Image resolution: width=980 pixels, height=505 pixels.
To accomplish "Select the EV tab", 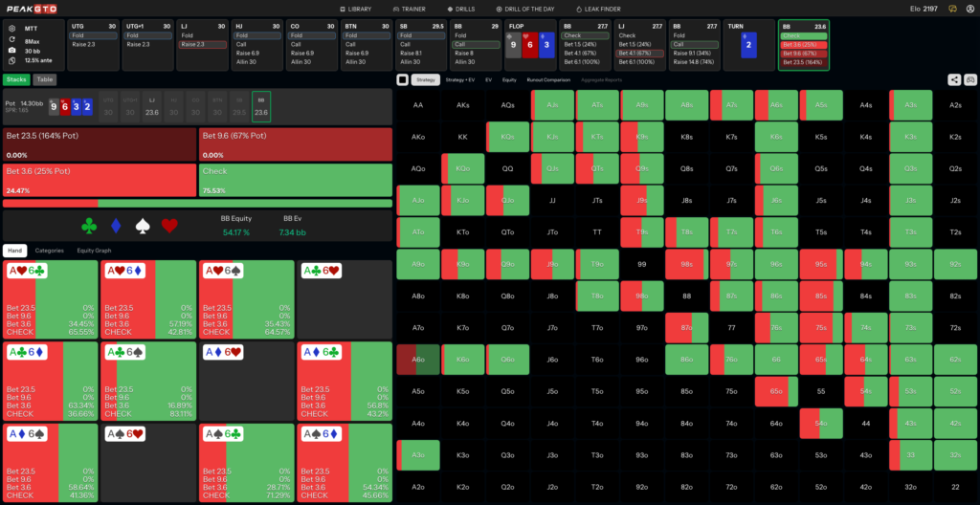I will 489,79.
